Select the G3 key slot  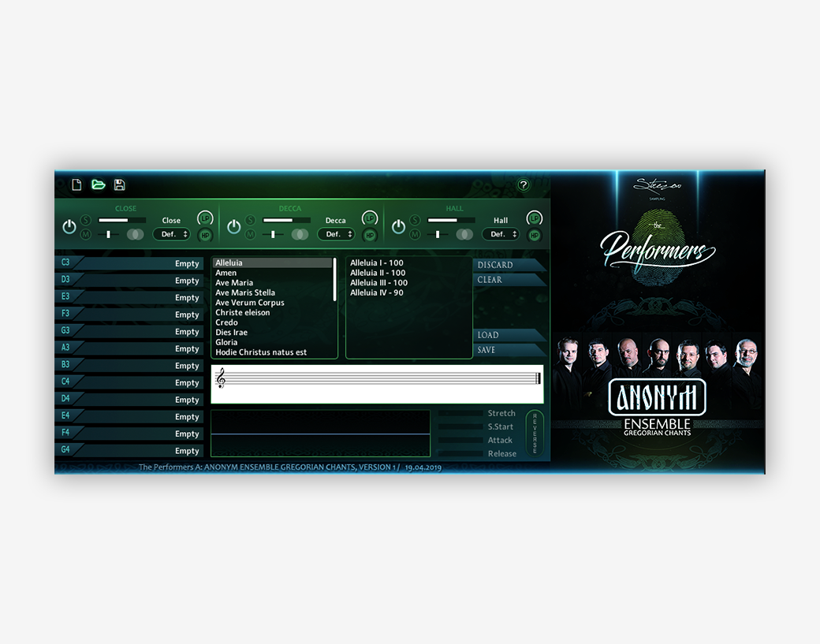click(129, 331)
